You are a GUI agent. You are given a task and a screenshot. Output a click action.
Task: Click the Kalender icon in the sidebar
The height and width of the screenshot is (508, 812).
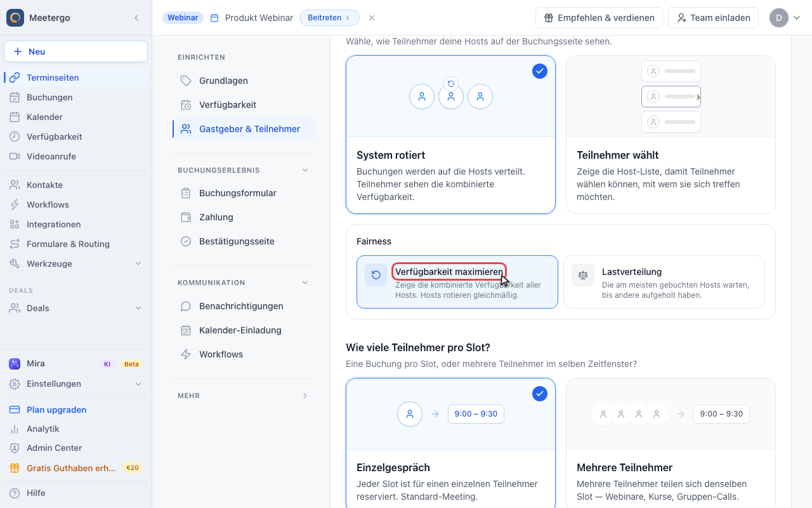tap(15, 117)
